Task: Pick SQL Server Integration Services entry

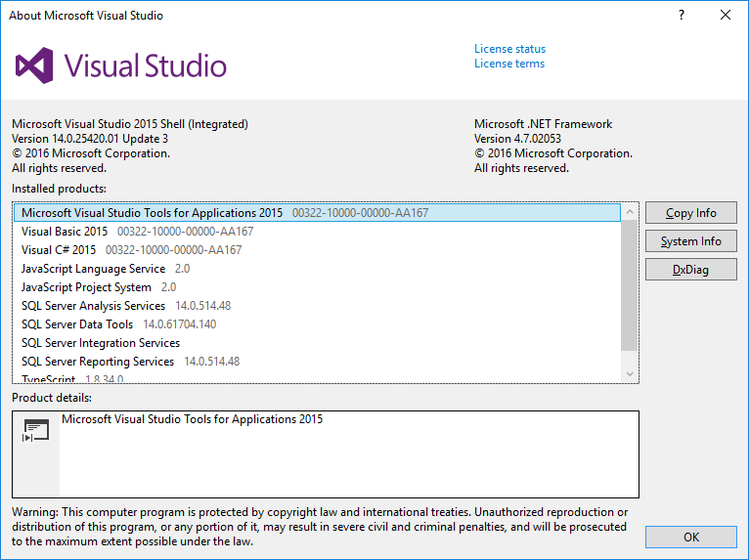Action: (x=317, y=343)
